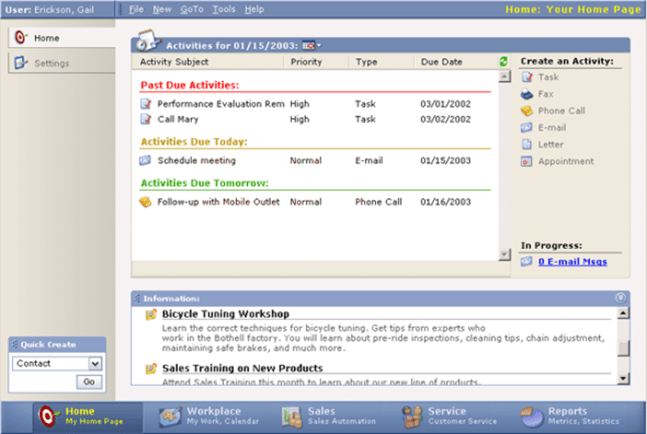Viewport: 647px width, 434px height.
Task: Refresh the activities list with green icon
Action: click(x=503, y=62)
